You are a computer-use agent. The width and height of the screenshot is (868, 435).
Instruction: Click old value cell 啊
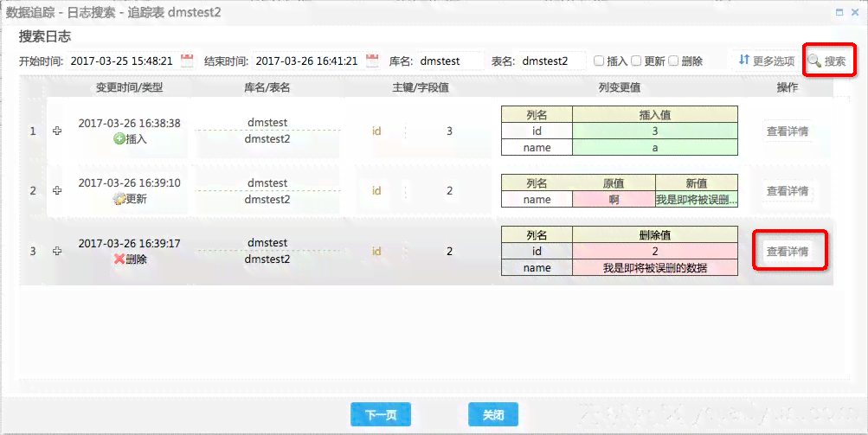(x=614, y=199)
